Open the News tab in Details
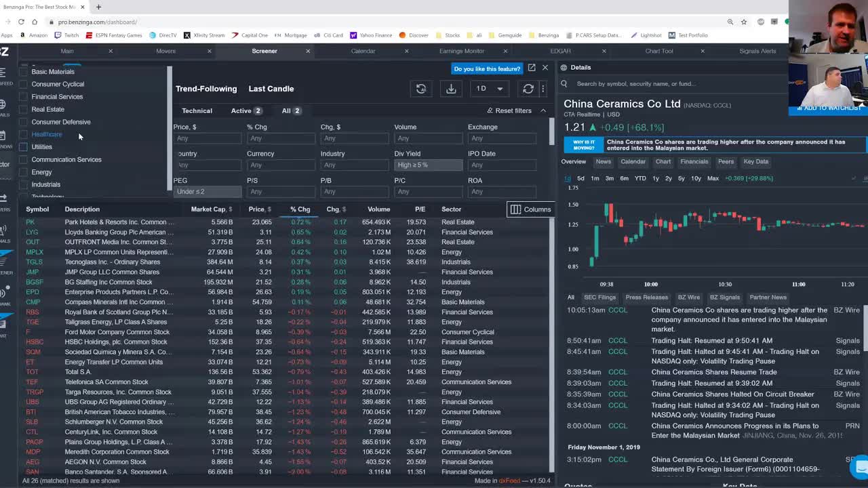868x488 pixels. pos(603,162)
